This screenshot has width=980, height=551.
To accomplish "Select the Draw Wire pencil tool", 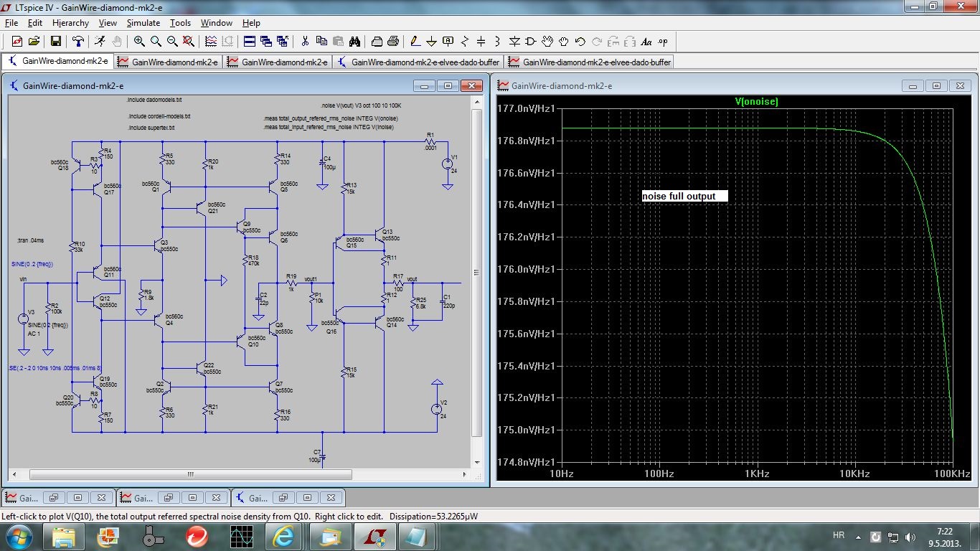I will coord(415,41).
